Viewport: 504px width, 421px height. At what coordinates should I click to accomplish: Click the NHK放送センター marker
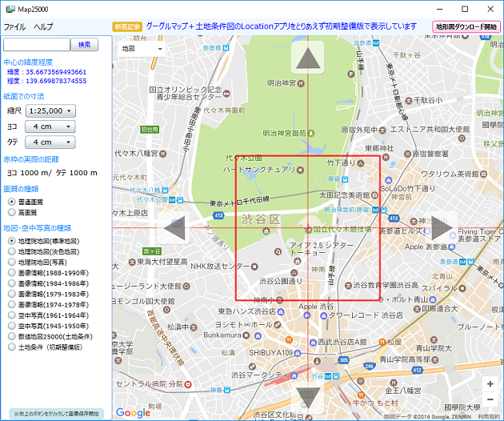tap(254, 267)
